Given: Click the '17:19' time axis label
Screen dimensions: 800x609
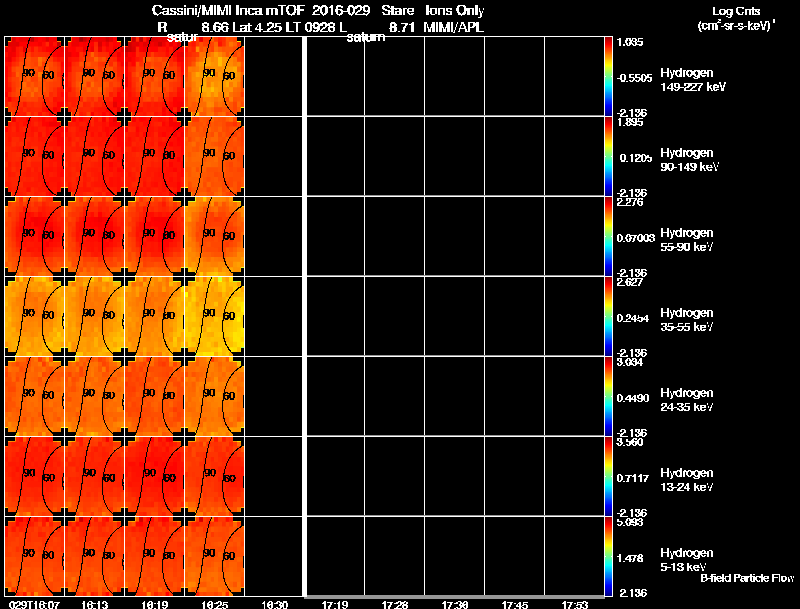Looking at the screenshot, I should click(335, 604).
